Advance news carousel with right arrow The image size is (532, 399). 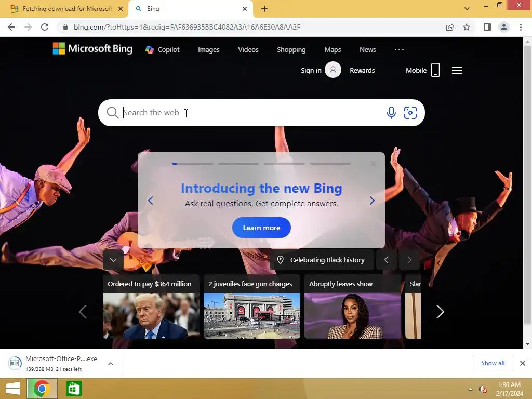click(440, 312)
